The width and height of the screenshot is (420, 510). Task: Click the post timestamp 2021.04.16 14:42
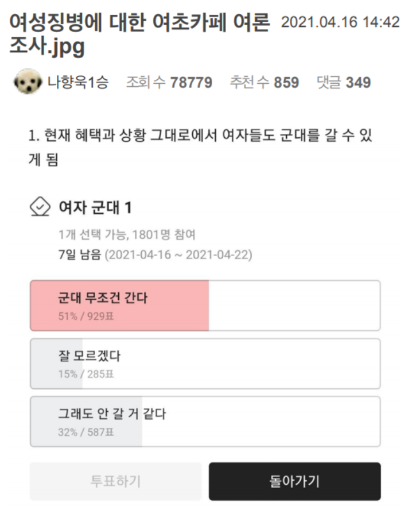pyautogui.click(x=340, y=23)
